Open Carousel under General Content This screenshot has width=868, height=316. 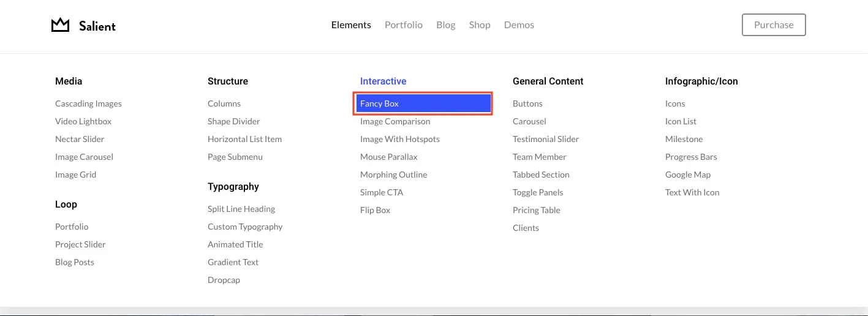pyautogui.click(x=529, y=121)
